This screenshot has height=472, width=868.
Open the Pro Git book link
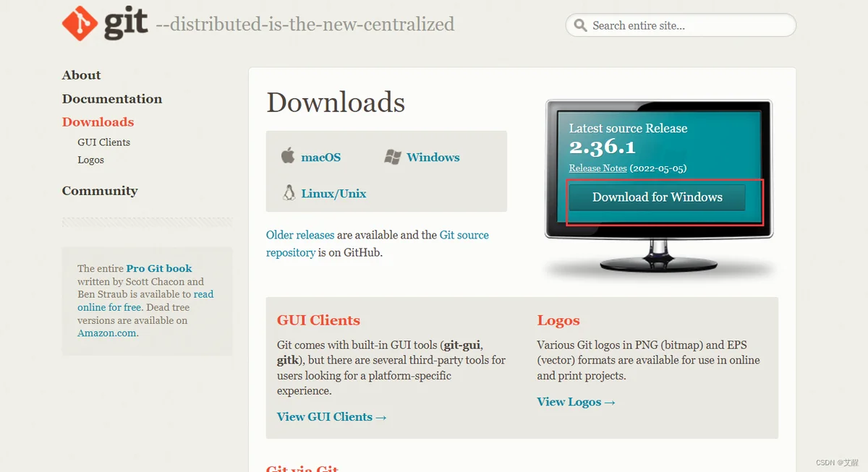click(159, 268)
